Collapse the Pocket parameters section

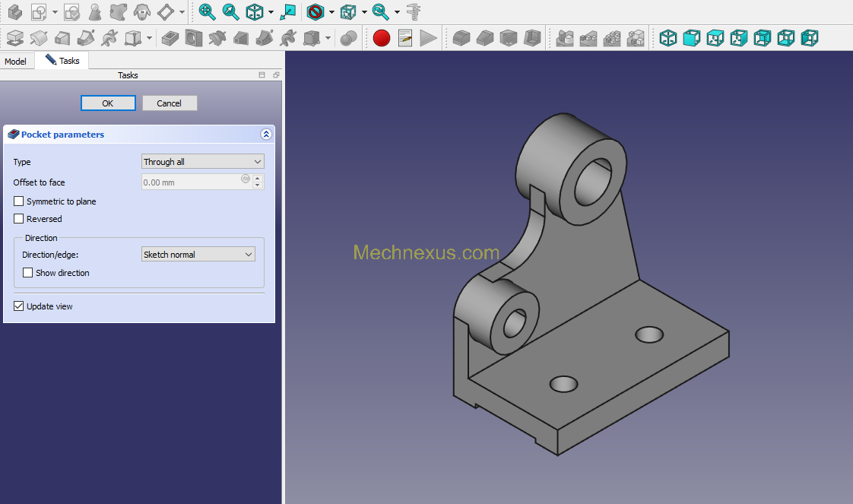[266, 135]
